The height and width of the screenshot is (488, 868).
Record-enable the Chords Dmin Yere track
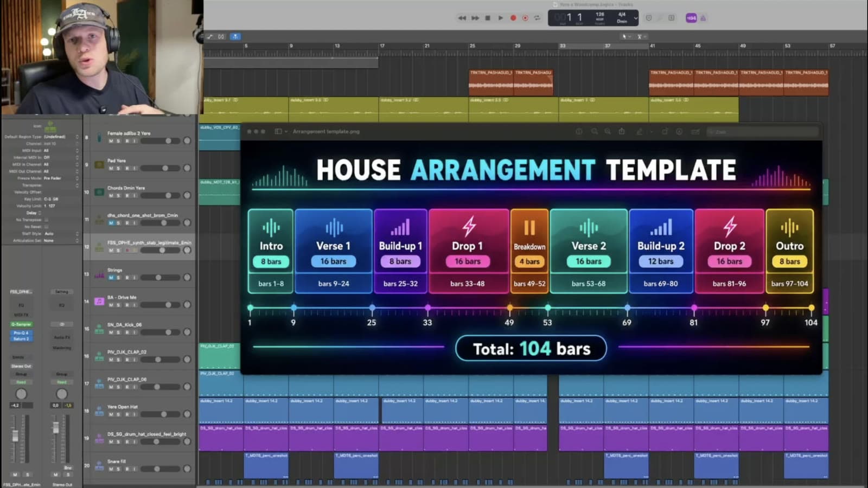point(127,196)
